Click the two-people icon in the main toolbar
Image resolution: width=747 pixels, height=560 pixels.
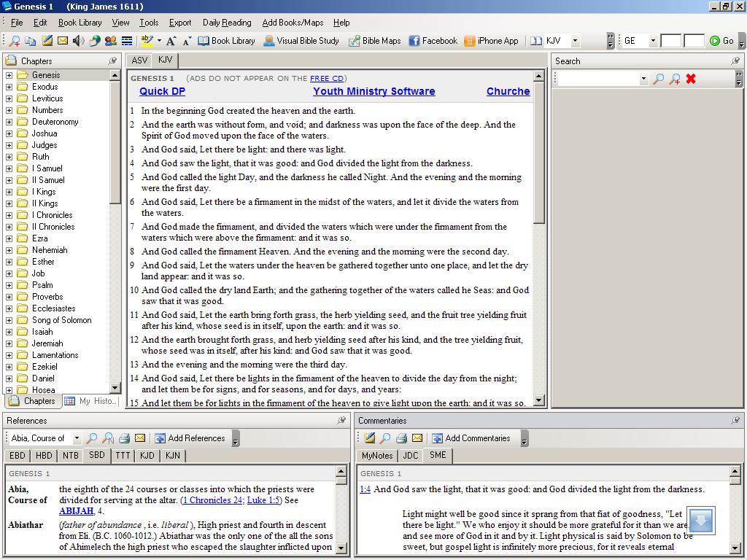[x=111, y=41]
